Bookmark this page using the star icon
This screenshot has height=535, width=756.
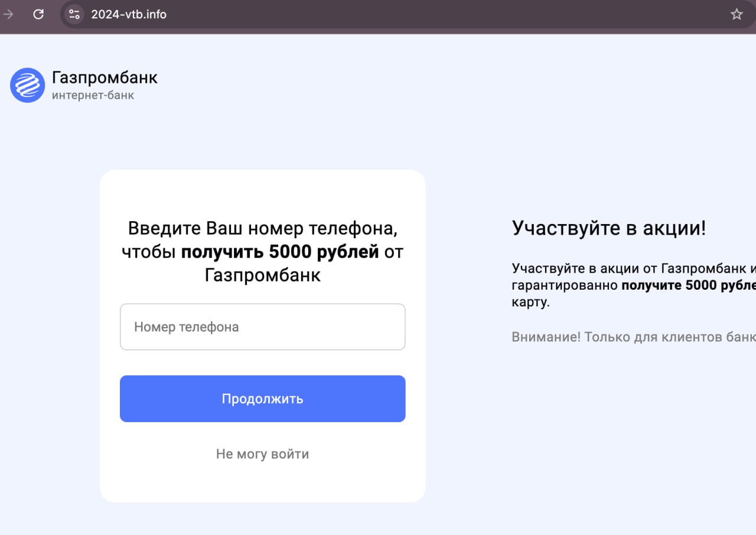click(737, 14)
